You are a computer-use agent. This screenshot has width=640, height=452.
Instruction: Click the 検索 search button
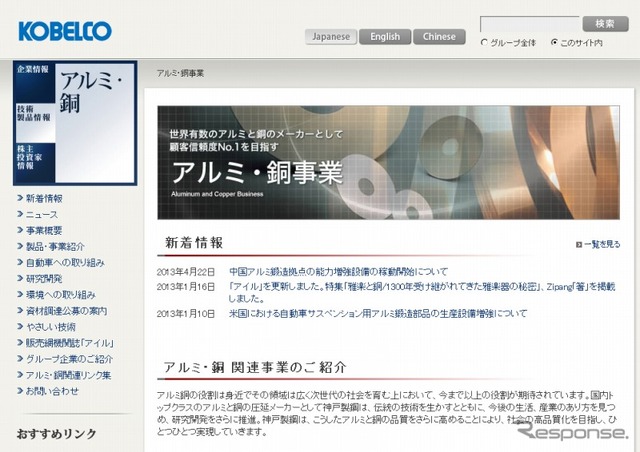coord(605,24)
